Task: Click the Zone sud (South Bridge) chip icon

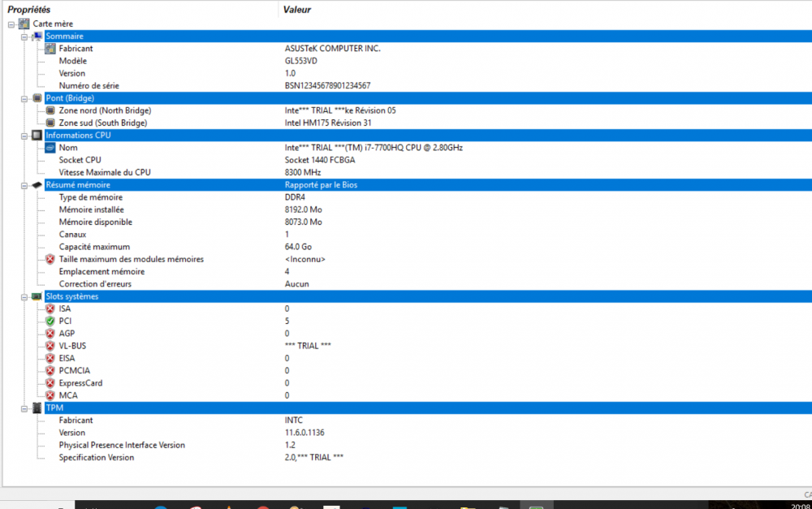Action: [x=50, y=123]
